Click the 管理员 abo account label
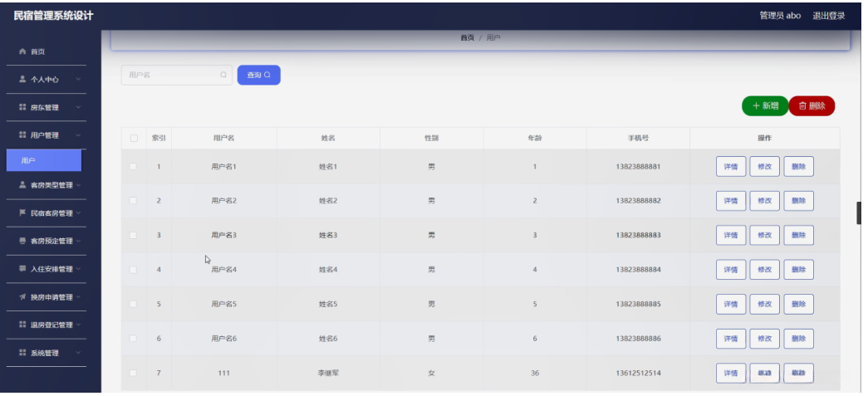 point(780,16)
